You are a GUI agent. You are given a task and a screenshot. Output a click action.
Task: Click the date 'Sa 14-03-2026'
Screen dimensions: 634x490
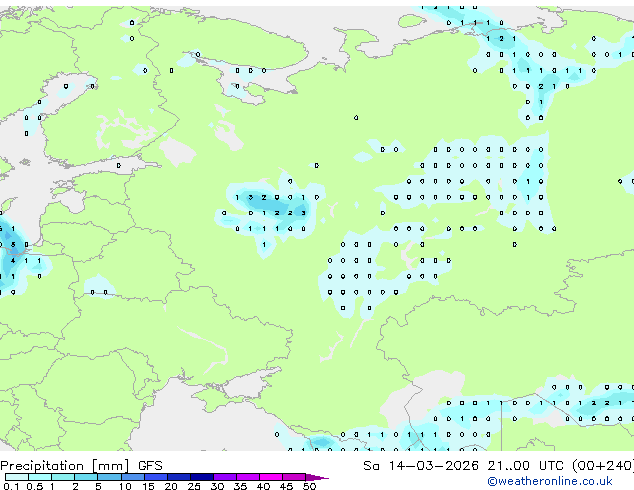(x=421, y=466)
